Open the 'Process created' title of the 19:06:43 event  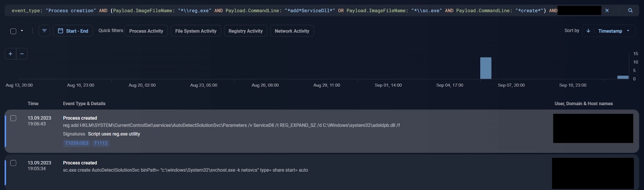click(80, 118)
